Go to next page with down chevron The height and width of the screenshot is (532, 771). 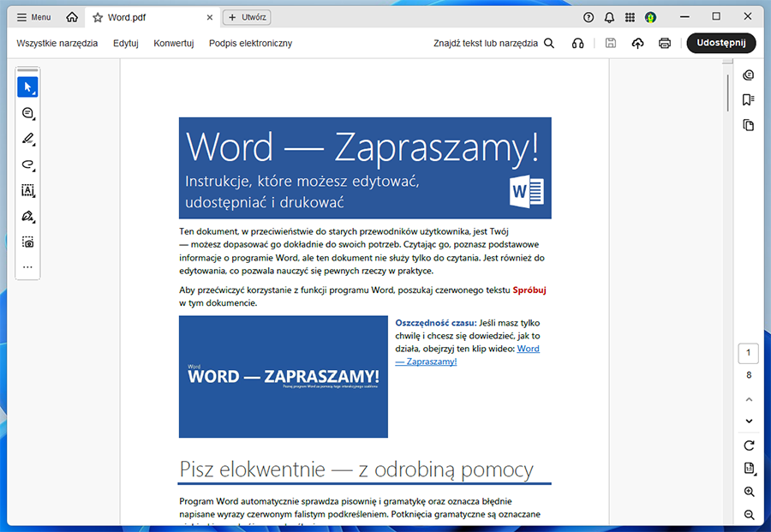point(749,421)
